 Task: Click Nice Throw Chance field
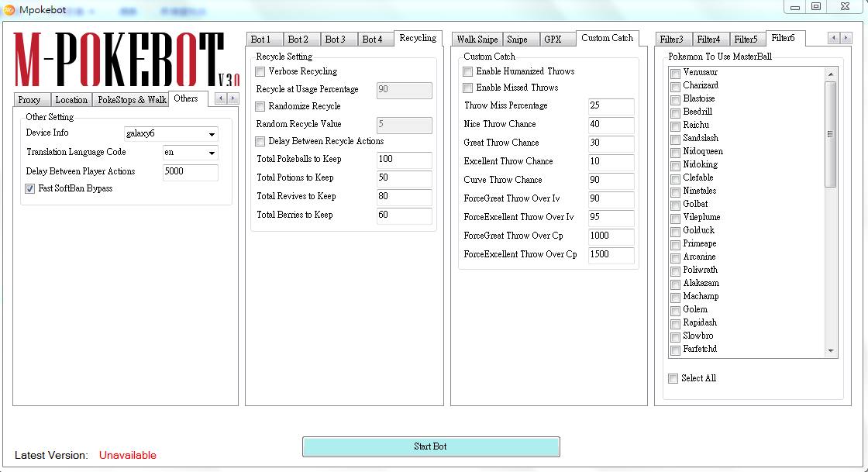[611, 125]
